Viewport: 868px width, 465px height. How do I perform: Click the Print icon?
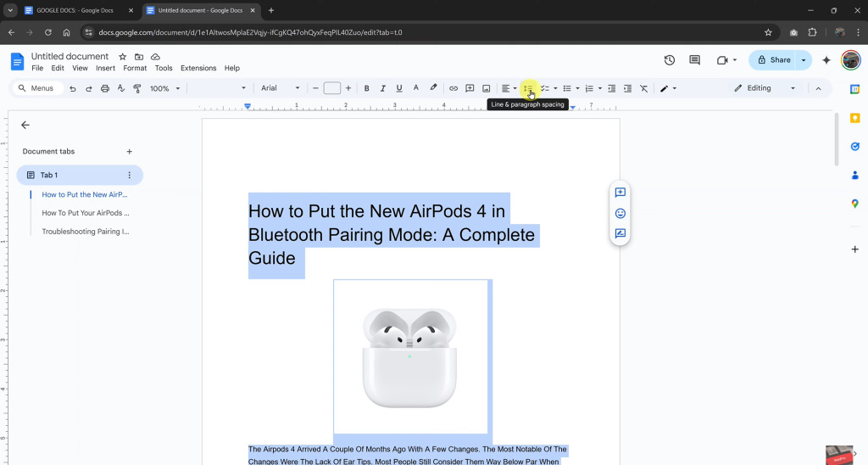tap(104, 89)
